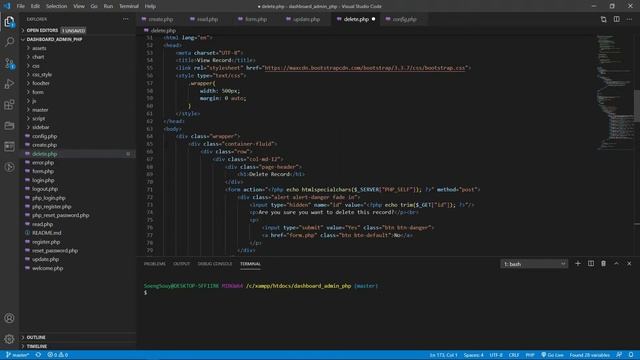Click the line and column indicator in the status bar
Image resolution: width=640 pixels, height=360 pixels.
point(443,355)
